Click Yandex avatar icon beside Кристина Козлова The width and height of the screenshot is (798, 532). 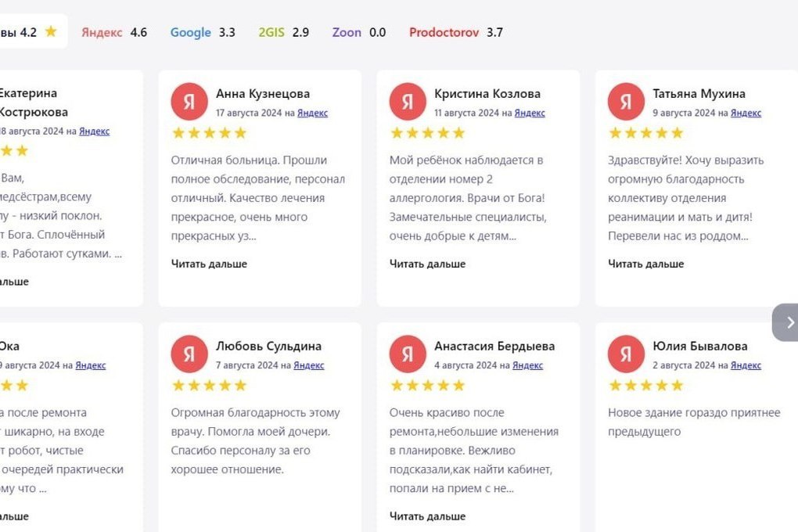(x=408, y=102)
